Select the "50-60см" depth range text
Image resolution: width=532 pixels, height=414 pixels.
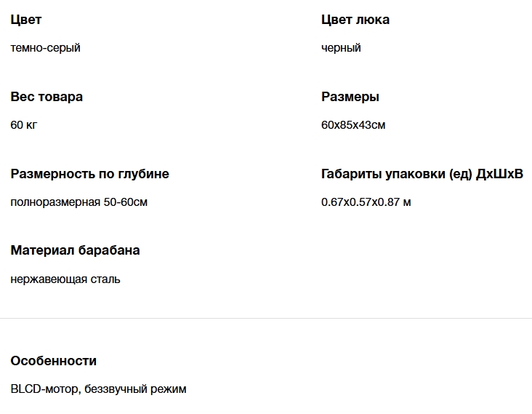coord(125,202)
